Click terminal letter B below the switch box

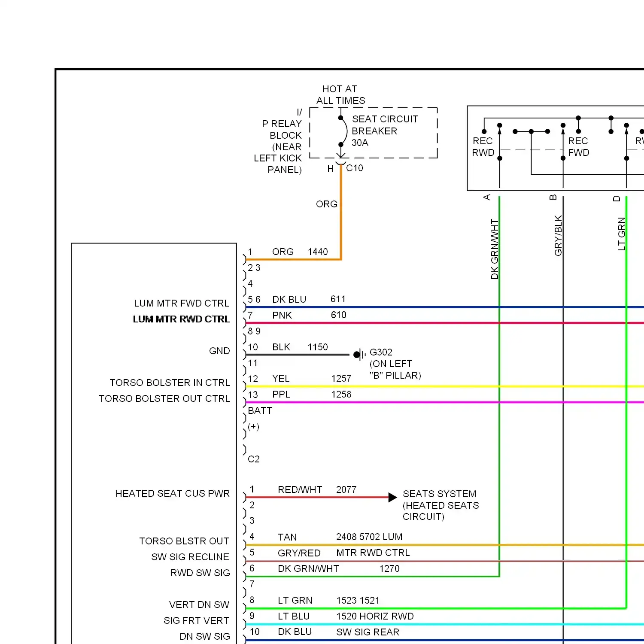coord(553,197)
